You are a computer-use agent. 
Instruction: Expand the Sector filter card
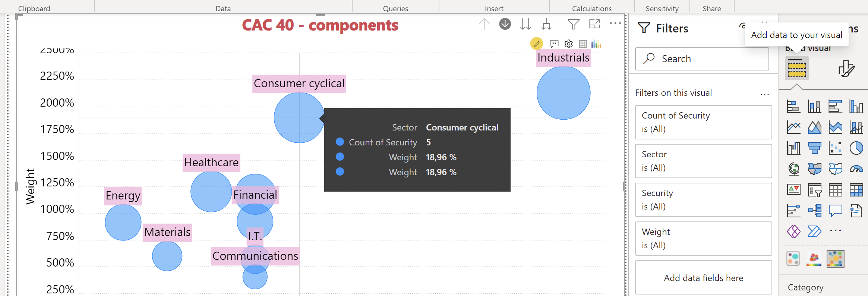coord(703,161)
